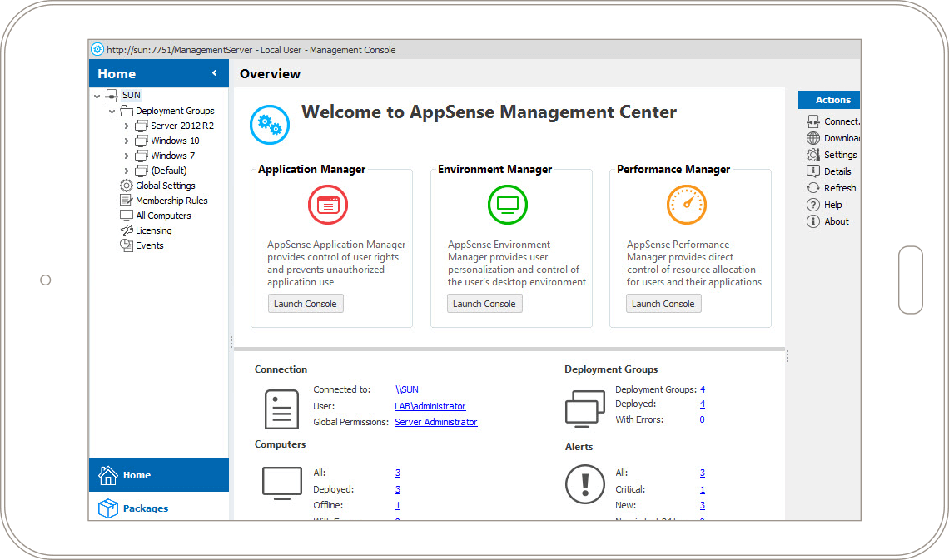Click the Alerts All count link
Screen dimensions: 949x560
[703, 473]
